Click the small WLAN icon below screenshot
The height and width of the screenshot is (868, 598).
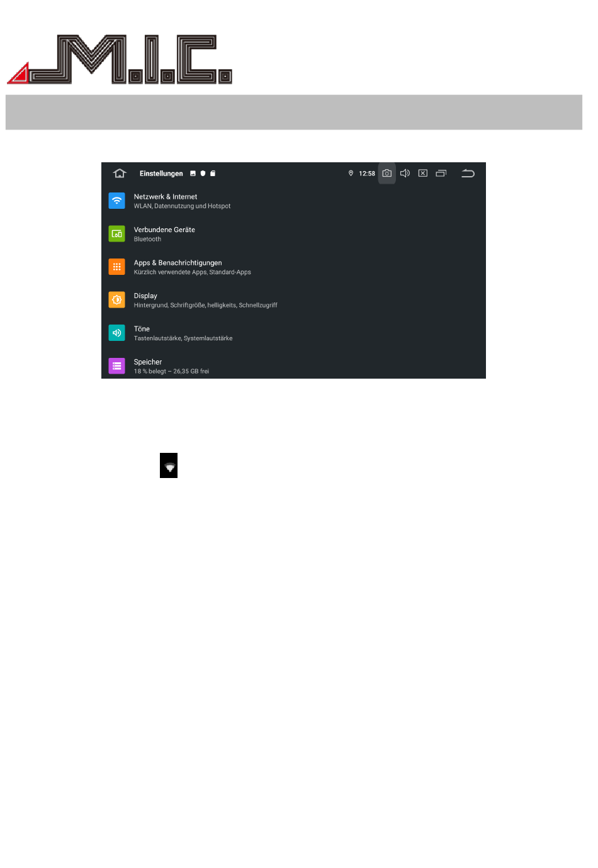tap(169, 465)
